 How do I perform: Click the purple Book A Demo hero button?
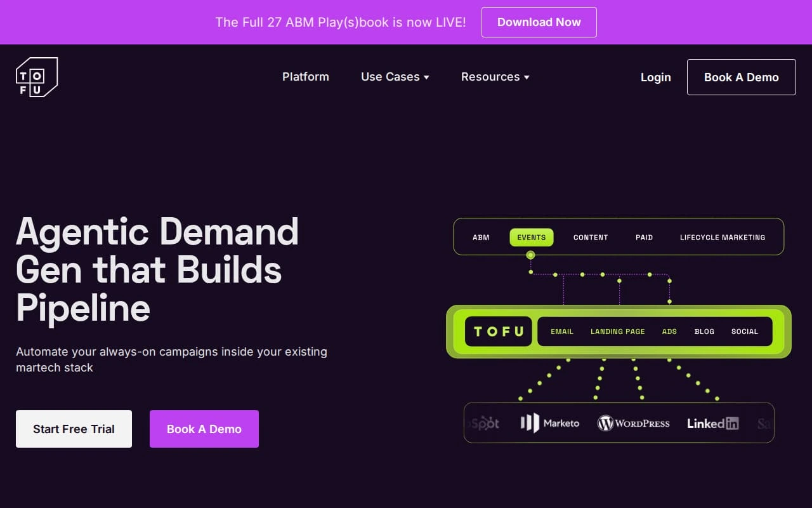pos(204,429)
